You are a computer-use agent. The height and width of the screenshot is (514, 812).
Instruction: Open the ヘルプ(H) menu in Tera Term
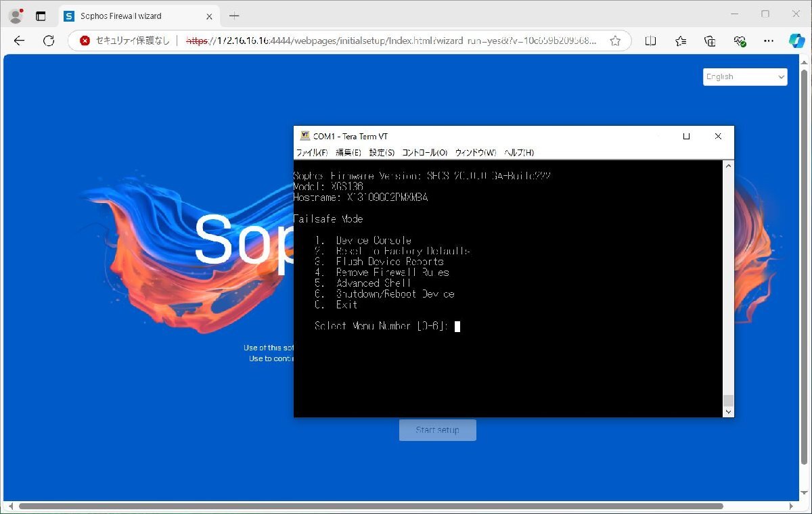(x=519, y=153)
